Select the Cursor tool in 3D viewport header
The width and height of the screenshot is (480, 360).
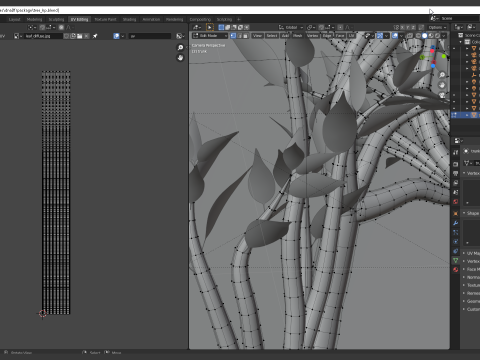(x=210, y=27)
